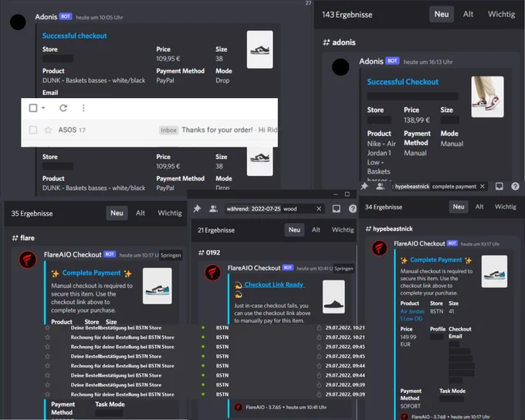Open Jordan shoe thumbnail in adonis results
The width and height of the screenshot is (525, 420).
tap(487, 97)
